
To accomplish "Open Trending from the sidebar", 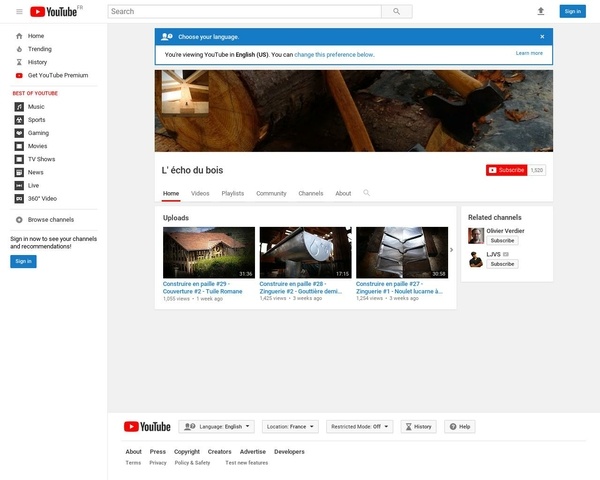I will click(x=39, y=48).
